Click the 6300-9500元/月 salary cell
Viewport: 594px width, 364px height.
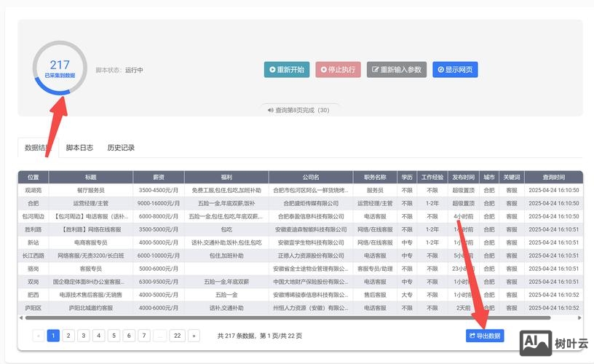coord(159,282)
